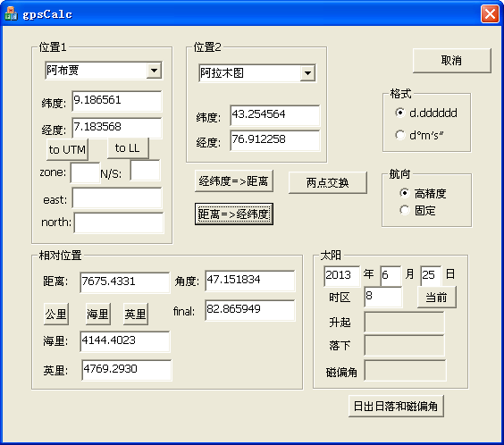Screen dimensions: 504x445
Task: Click the zone input field
Action: 86,172
